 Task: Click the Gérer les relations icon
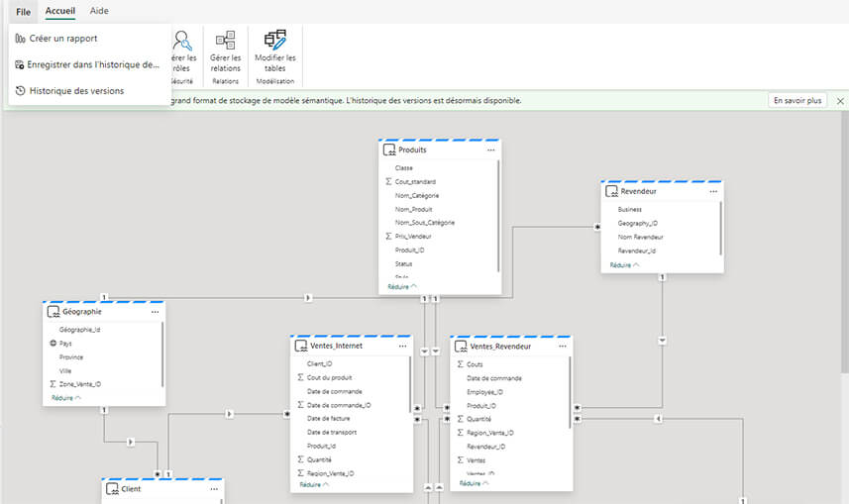(x=226, y=41)
